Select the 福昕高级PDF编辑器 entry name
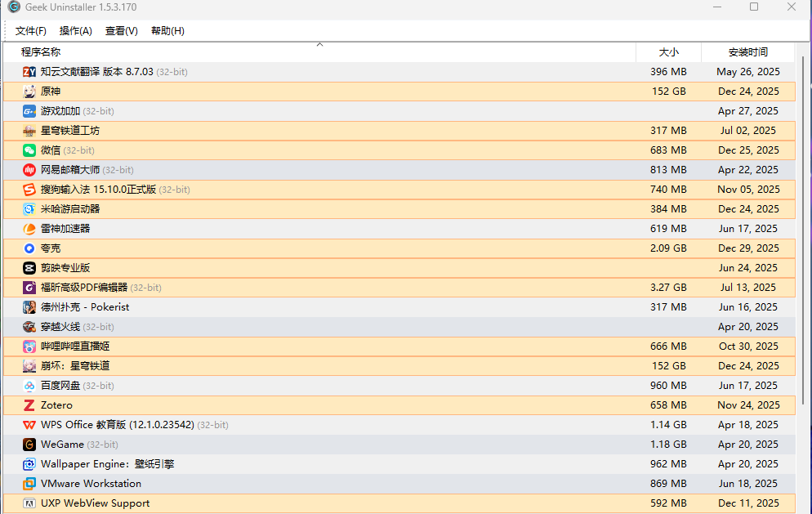This screenshot has width=812, height=514. coord(84,288)
